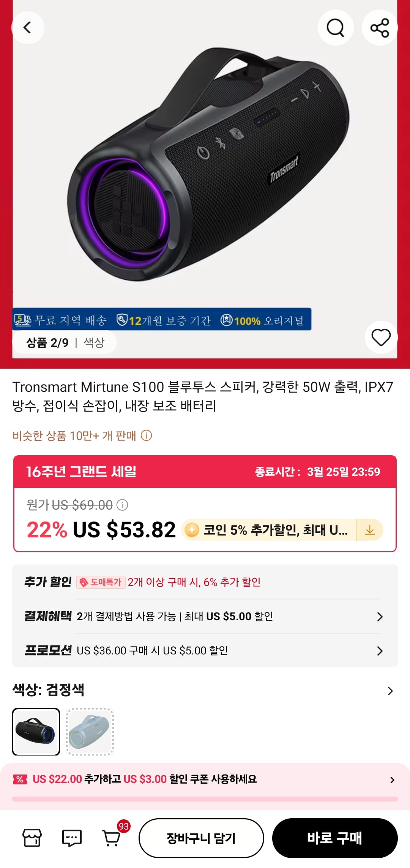Screen dimensions: 410x868
Task: Open shopping cart with 93 badge
Action: click(112, 837)
